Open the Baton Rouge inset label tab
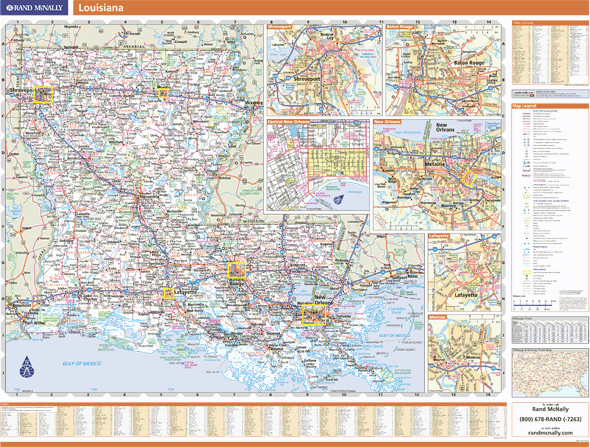This screenshot has width=590, height=447. coord(400,27)
